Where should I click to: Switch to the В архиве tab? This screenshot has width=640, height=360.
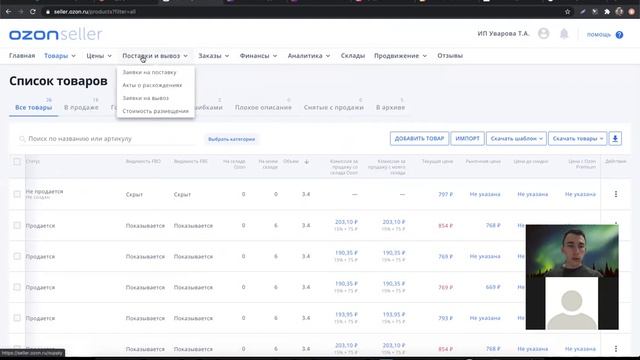[391, 107]
